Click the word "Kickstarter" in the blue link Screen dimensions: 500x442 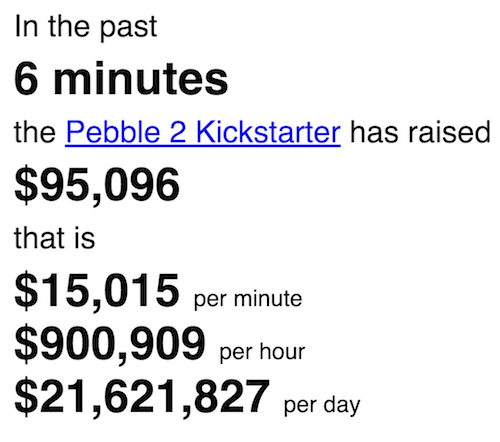(268, 132)
